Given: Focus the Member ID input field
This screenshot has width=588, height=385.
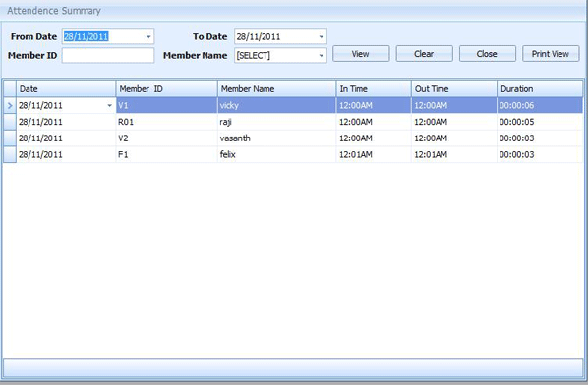Looking at the screenshot, I should coord(108,55).
